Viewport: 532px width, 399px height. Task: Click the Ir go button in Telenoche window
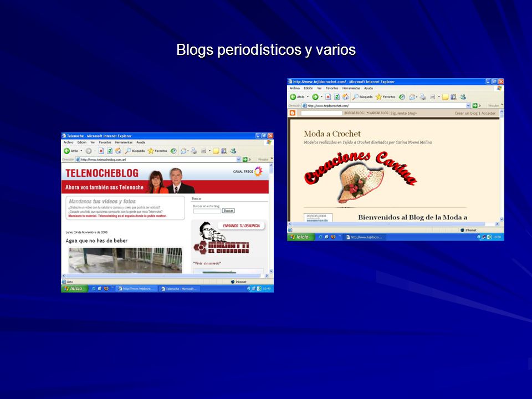(x=247, y=160)
